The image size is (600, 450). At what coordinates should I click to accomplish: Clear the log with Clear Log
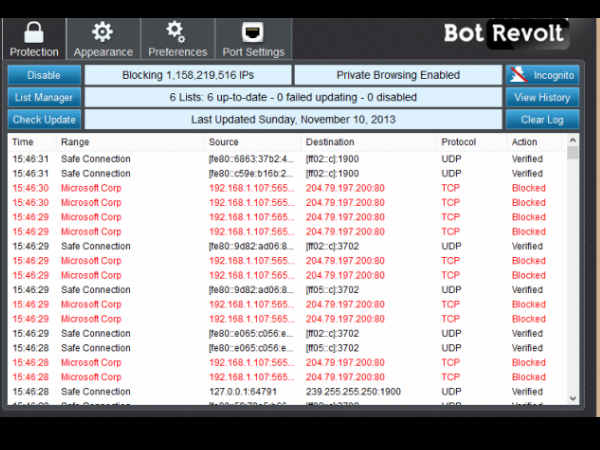(x=542, y=119)
